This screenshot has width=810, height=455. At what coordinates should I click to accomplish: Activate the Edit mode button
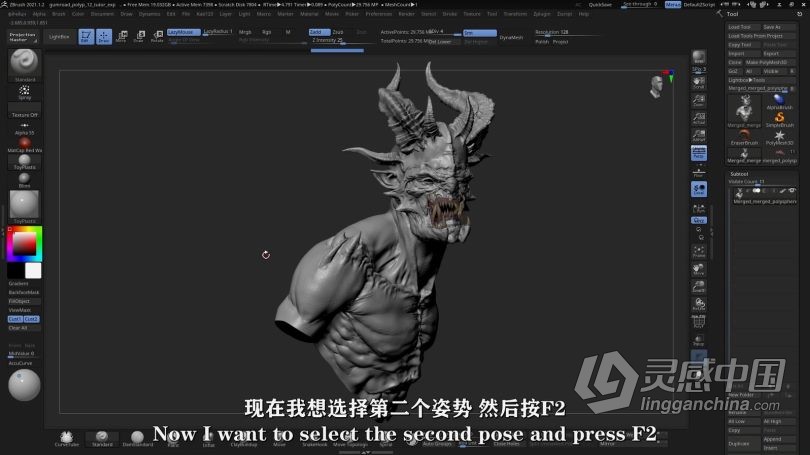coord(86,36)
